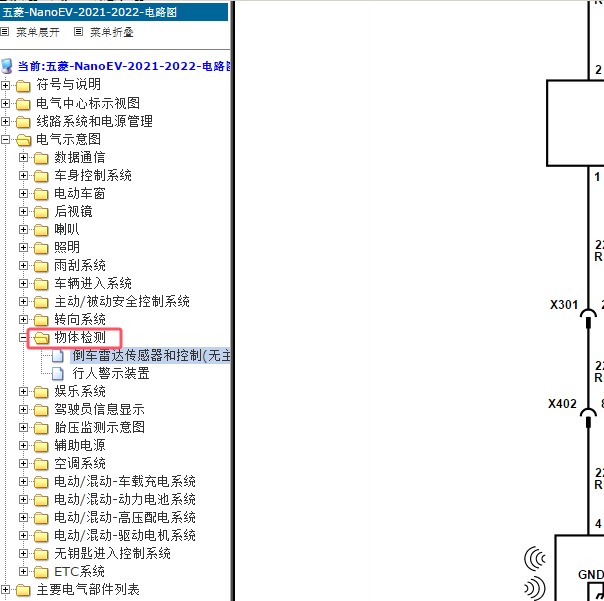
Task: Expand the 辅助电源 plus box
Action: click(23, 446)
